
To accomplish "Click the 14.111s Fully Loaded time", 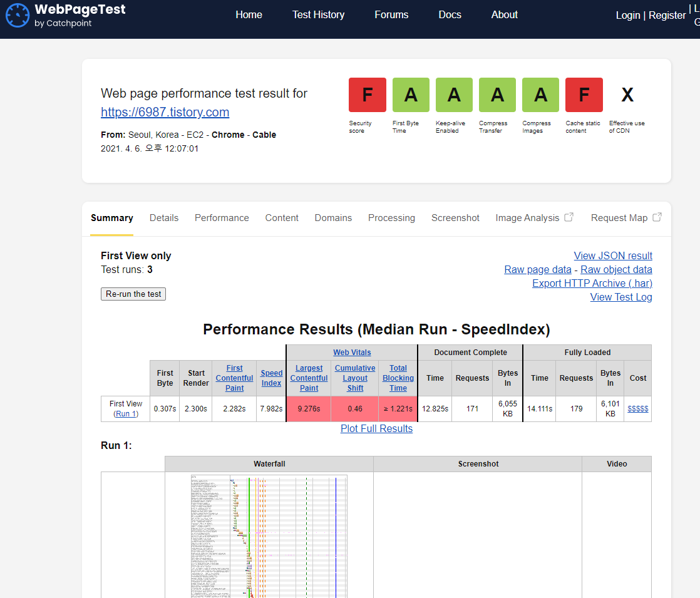I will click(x=539, y=409).
